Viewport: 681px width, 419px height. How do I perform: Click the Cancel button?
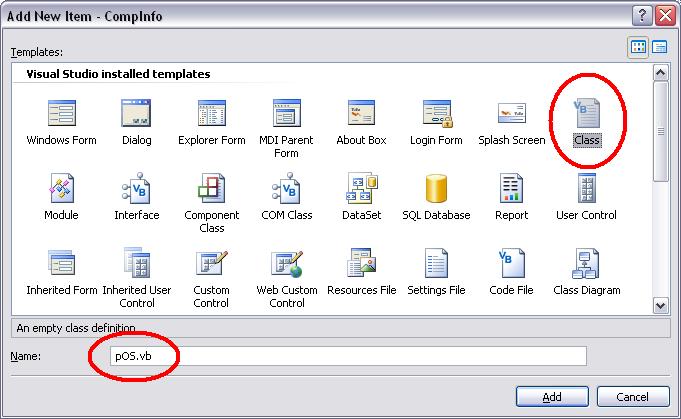tap(633, 396)
